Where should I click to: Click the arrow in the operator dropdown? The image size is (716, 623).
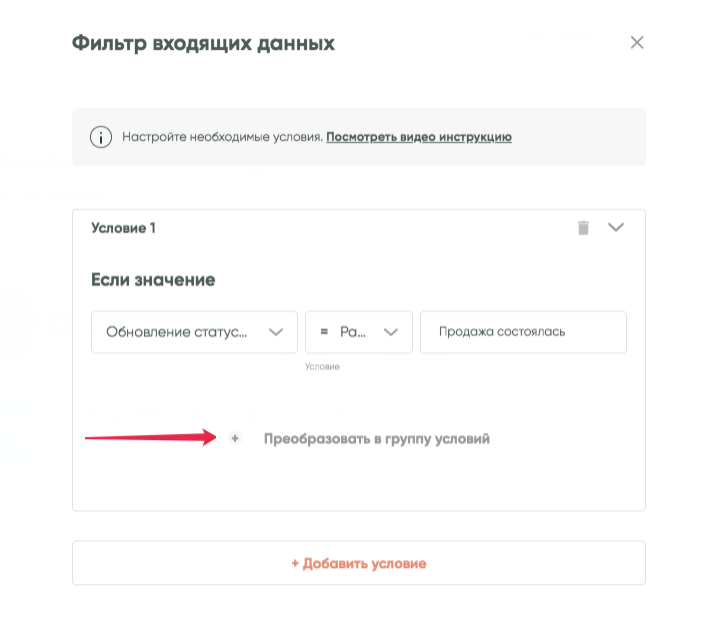pyautogui.click(x=391, y=332)
